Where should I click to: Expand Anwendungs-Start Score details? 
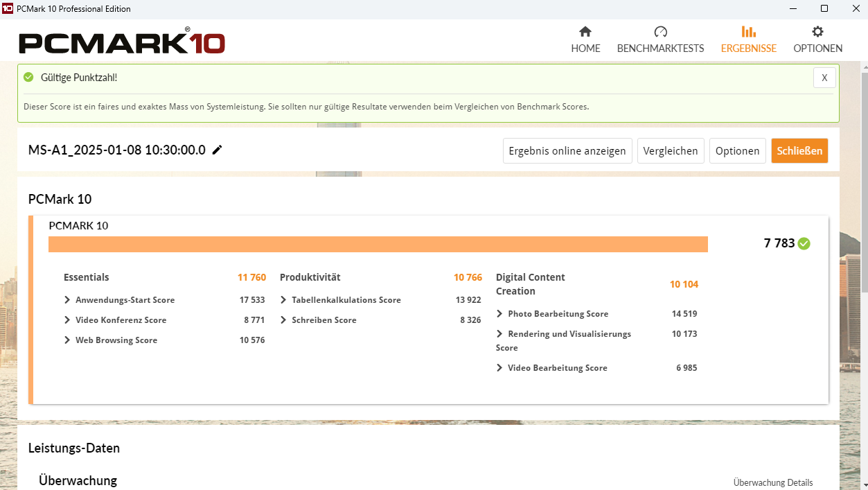[67, 300]
